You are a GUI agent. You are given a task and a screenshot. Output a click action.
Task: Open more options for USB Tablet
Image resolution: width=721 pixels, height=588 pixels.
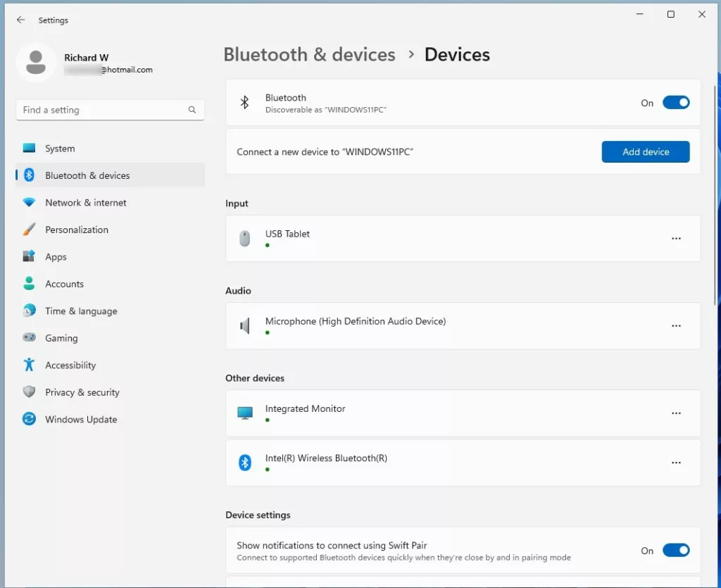click(x=676, y=239)
